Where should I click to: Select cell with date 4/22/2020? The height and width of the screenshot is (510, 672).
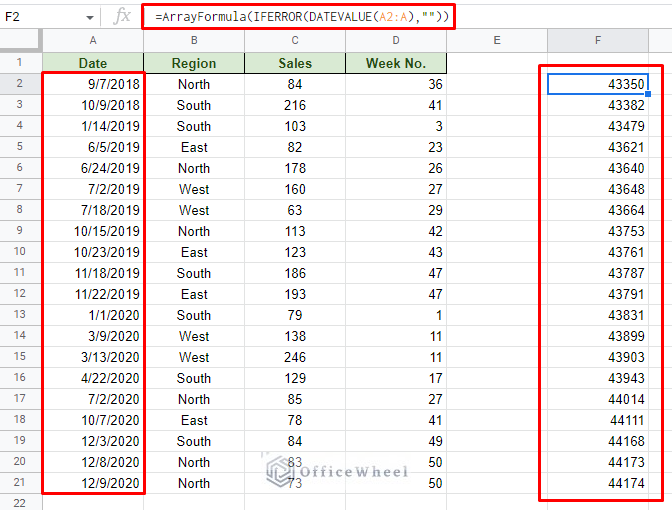click(93, 378)
